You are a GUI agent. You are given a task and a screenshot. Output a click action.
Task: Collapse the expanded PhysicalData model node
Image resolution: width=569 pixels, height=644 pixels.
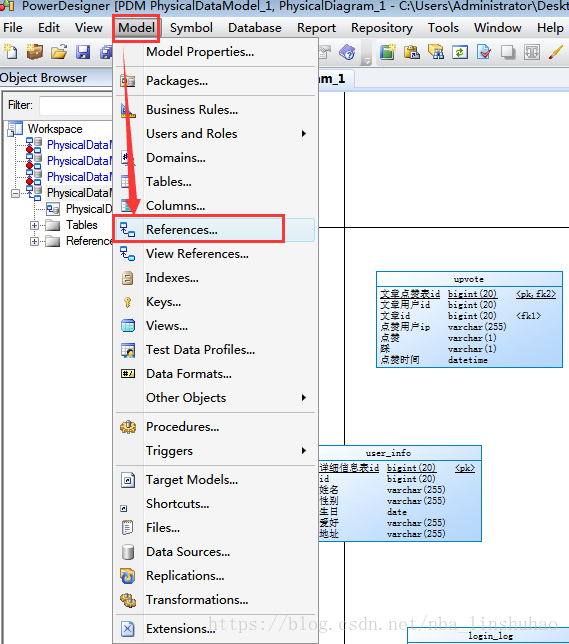pyautogui.click(x=15, y=193)
